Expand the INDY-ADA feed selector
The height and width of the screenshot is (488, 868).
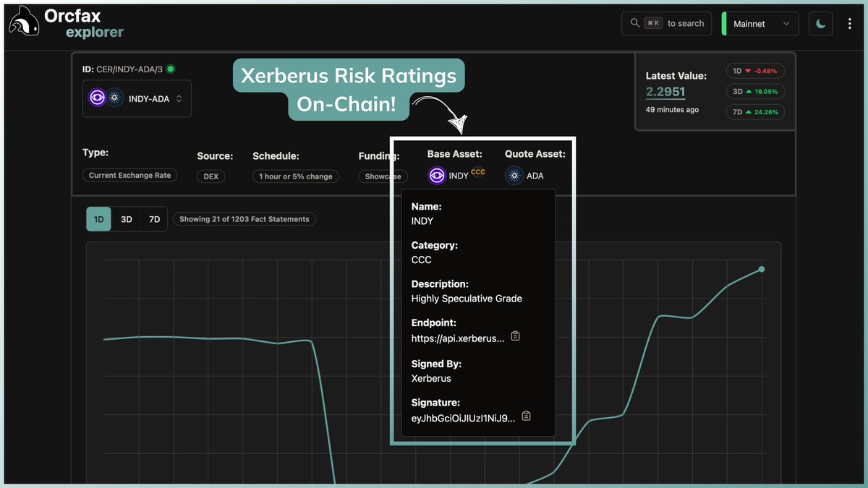[137, 98]
